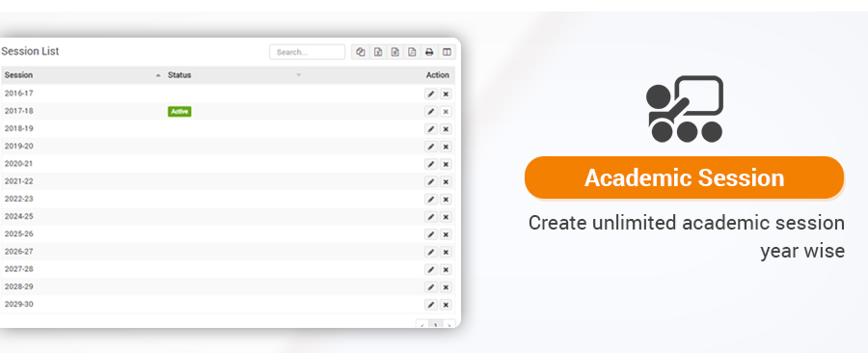Edit the 2024-25 session

(431, 217)
